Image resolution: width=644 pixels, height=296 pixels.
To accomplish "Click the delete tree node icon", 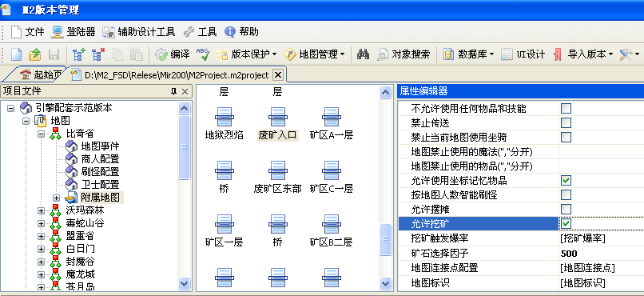I will tap(97, 54).
